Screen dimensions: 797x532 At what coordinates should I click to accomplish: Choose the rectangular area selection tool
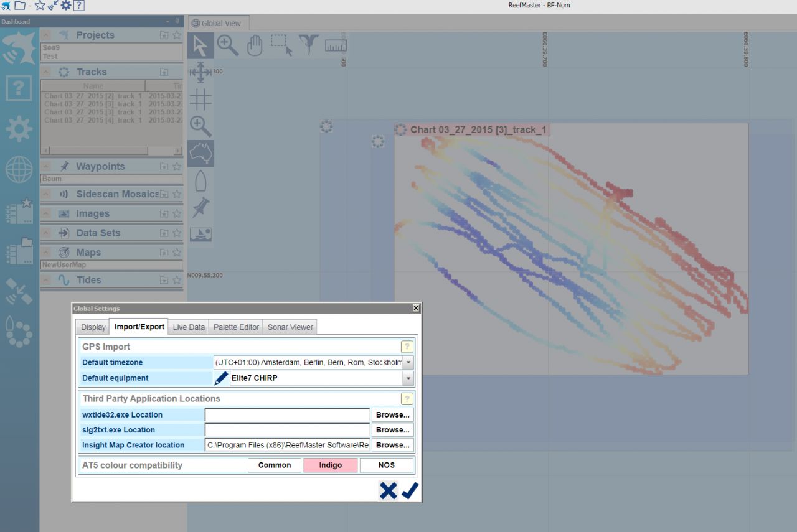click(281, 45)
